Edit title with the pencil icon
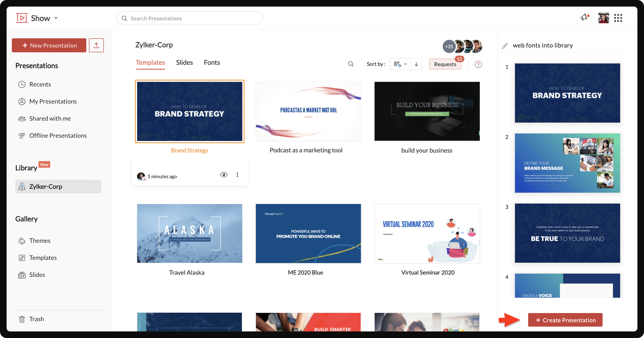The image size is (644, 338). (x=505, y=46)
